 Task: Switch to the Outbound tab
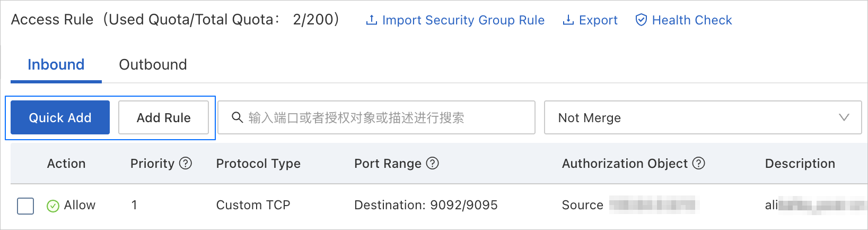(x=153, y=65)
